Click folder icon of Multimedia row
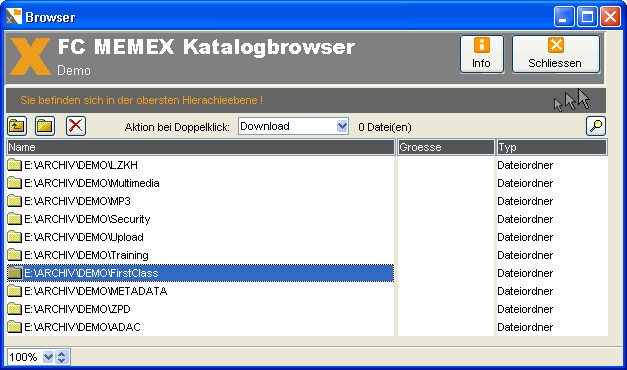Viewport: 627px width, 370px height. pos(14,183)
